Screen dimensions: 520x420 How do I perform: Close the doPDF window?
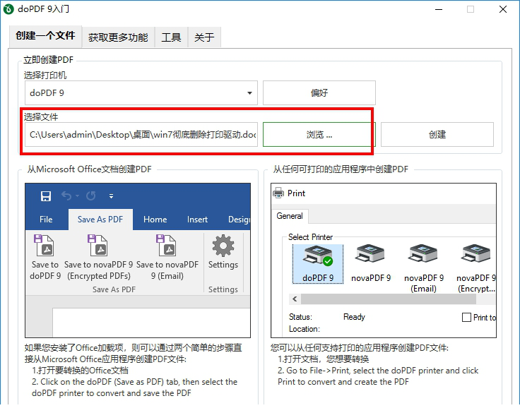503,9
